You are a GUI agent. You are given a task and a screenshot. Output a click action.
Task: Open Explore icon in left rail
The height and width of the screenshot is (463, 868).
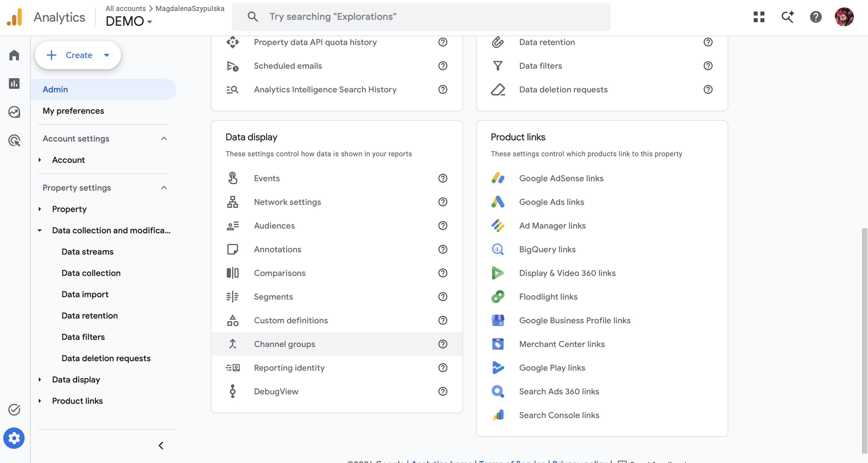pos(14,112)
